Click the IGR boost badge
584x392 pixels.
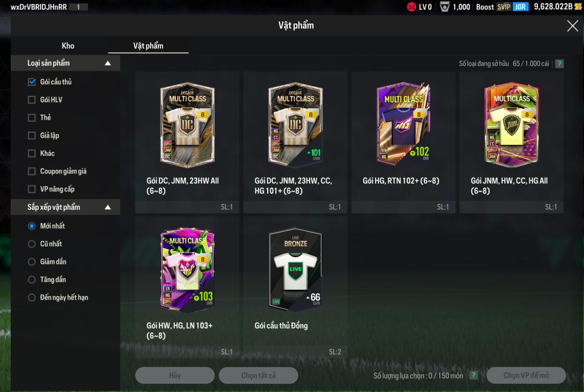click(x=520, y=7)
